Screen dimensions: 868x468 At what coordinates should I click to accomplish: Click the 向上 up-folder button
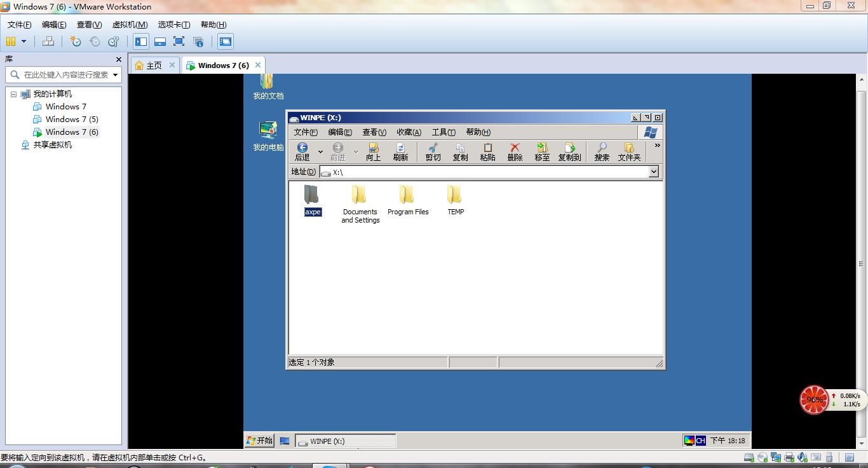click(374, 152)
